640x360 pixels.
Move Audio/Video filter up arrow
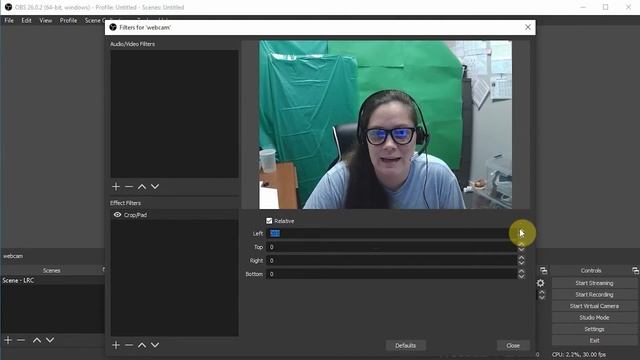pyautogui.click(x=142, y=187)
